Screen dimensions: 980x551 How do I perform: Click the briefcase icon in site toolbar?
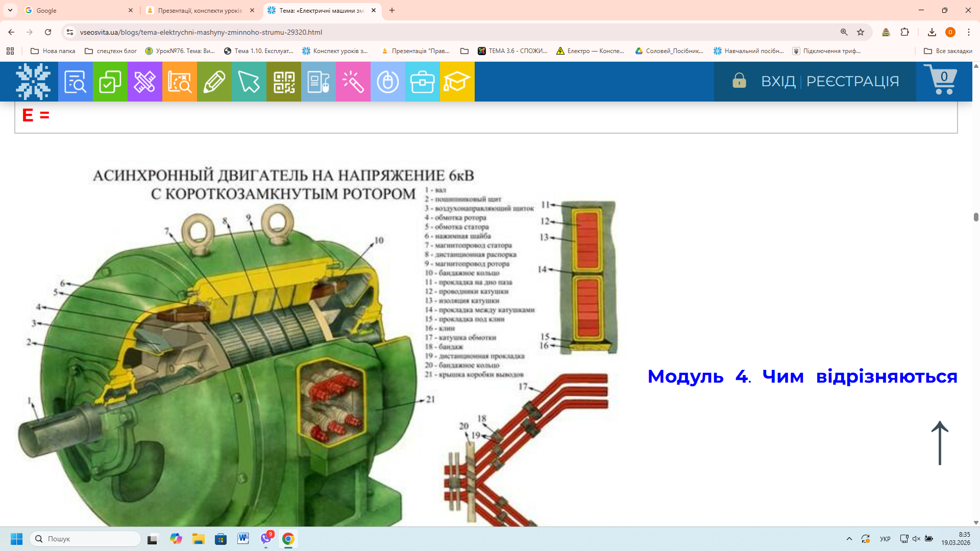click(422, 82)
